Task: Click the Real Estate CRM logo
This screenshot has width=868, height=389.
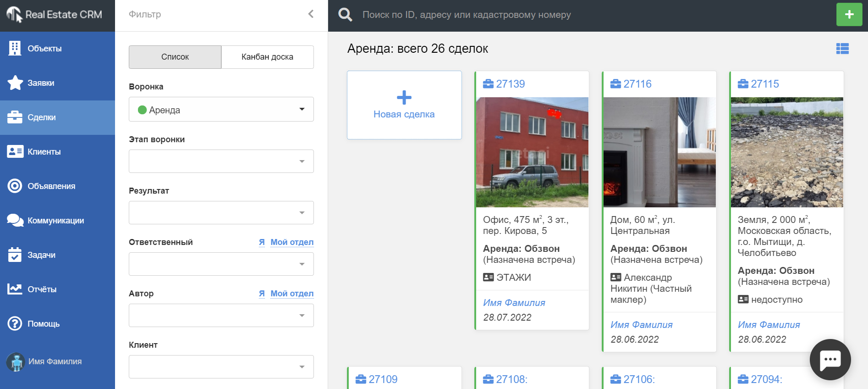Action: [x=54, y=15]
